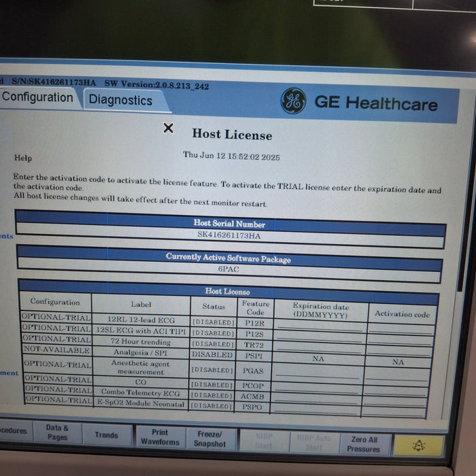This screenshot has width=476, height=476.
Task: Click feature code ACMB
Action: point(252,396)
